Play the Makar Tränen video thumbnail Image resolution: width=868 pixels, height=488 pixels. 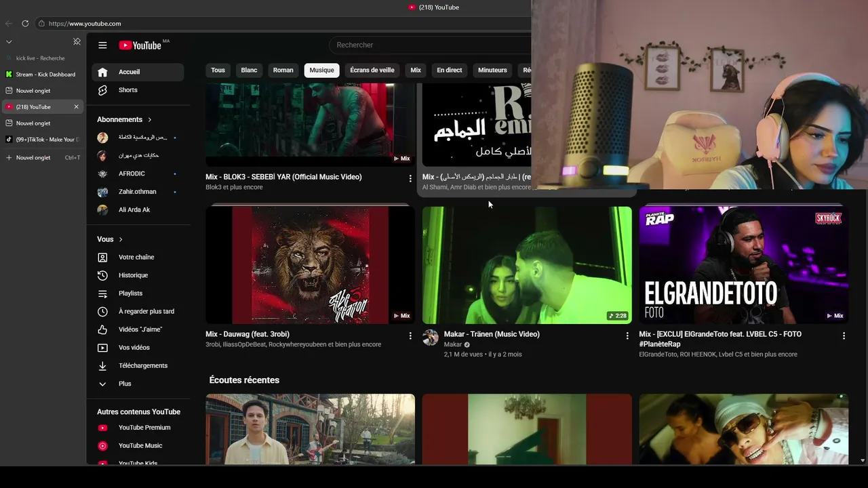click(527, 265)
